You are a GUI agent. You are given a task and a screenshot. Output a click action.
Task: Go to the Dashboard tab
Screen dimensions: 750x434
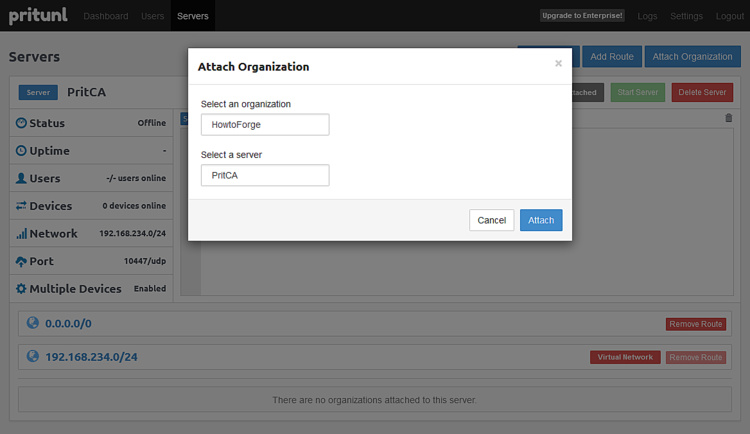point(105,16)
